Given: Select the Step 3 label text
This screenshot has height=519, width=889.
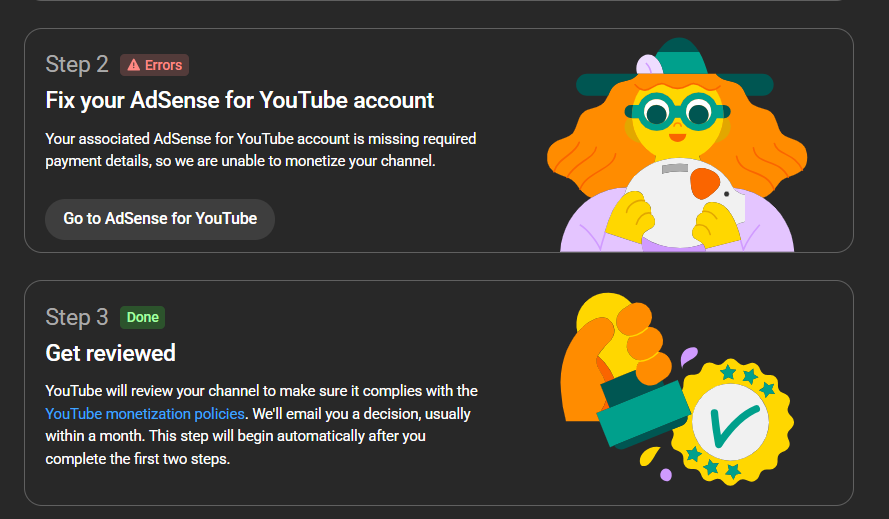Looking at the screenshot, I should (x=77, y=317).
